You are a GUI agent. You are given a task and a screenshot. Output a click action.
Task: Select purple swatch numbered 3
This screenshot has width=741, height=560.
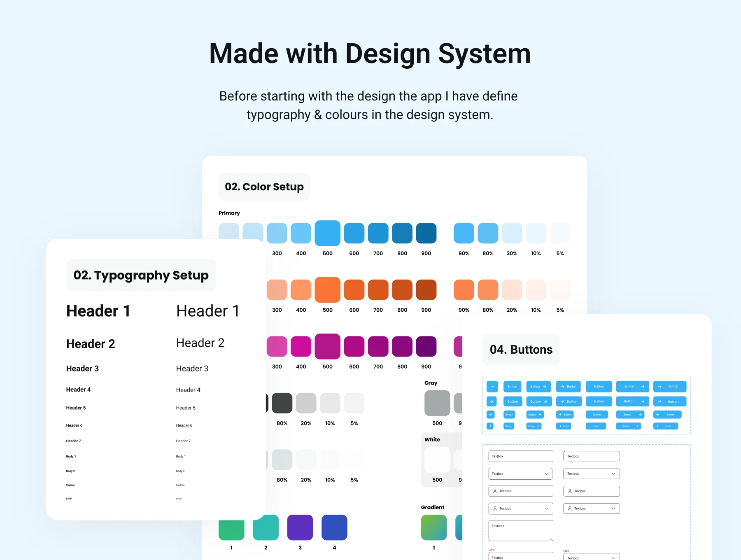click(x=300, y=527)
